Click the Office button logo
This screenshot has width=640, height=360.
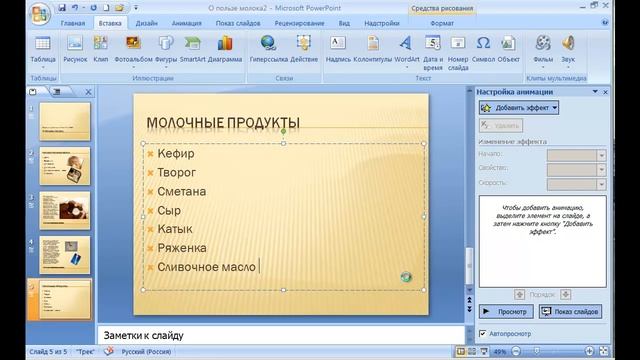(40, 14)
